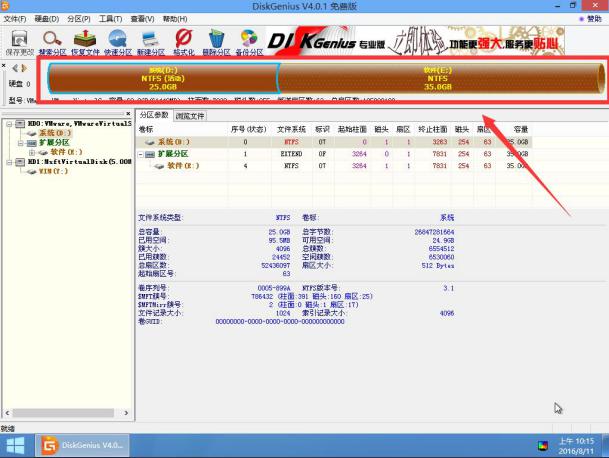Image resolution: width=609 pixels, height=458 pixels.
Task: Open the File (文件) menu
Action: [15, 19]
